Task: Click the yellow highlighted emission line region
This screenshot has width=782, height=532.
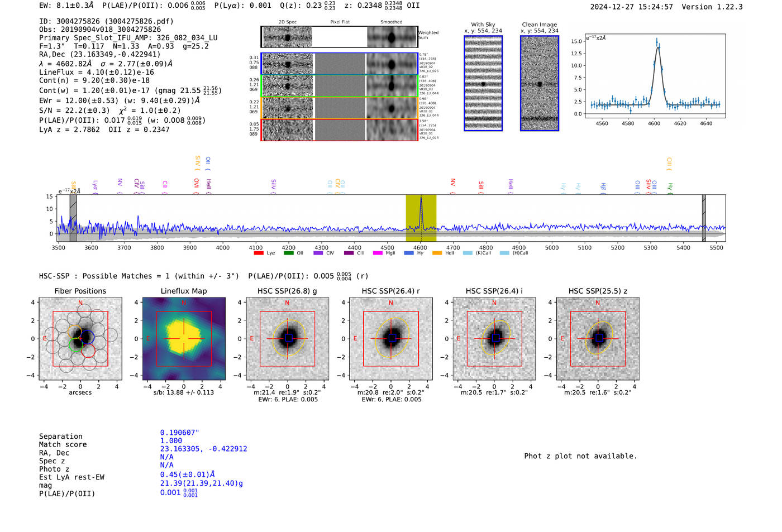Action: tap(421, 218)
